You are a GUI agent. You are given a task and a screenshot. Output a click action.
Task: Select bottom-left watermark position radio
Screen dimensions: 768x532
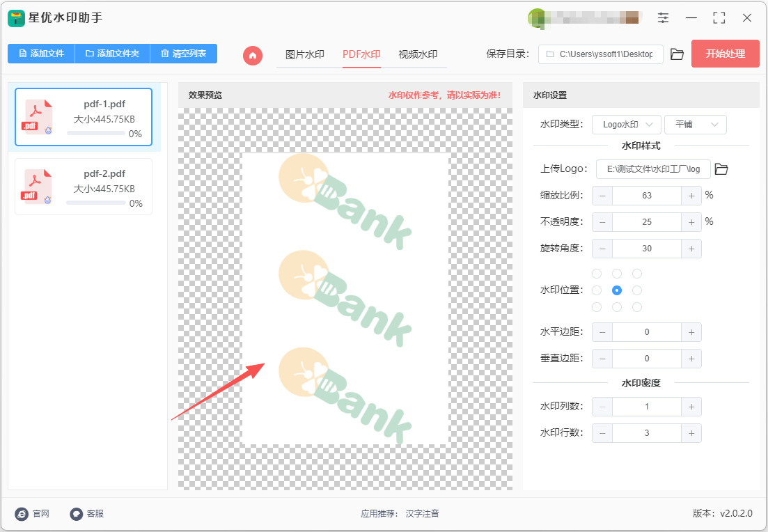point(597,307)
